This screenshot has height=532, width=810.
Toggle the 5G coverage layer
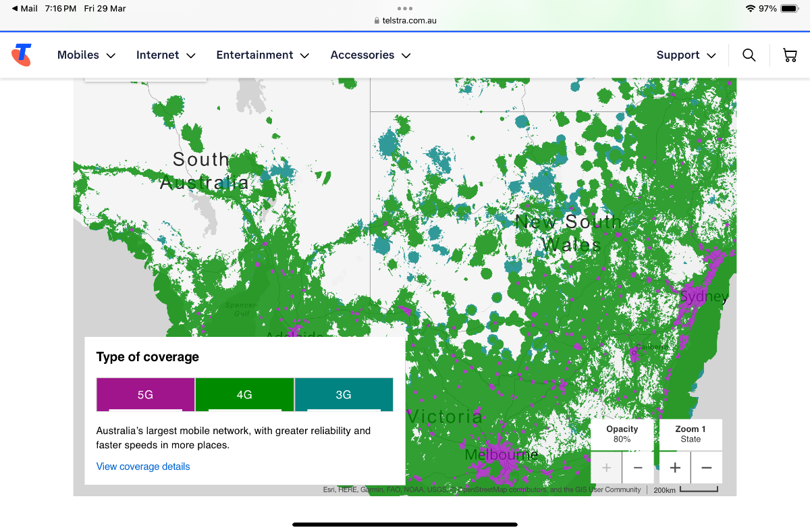tap(145, 395)
